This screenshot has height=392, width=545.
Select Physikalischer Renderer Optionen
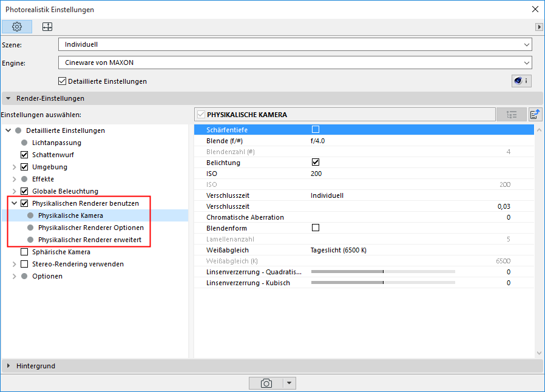tap(91, 228)
